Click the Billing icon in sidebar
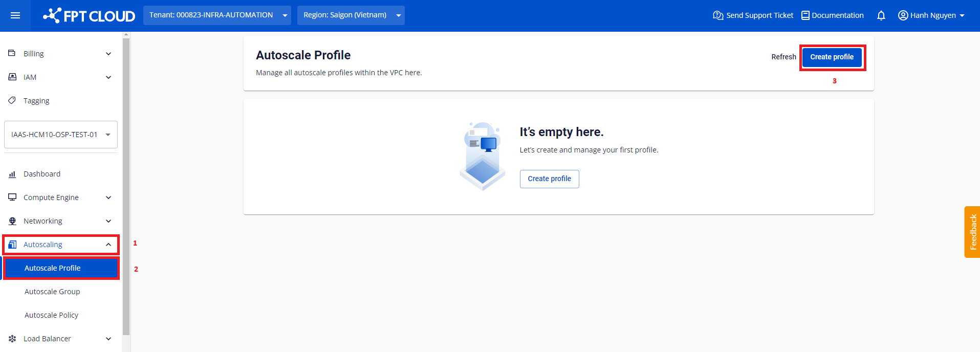The width and height of the screenshot is (980, 352). click(x=12, y=53)
